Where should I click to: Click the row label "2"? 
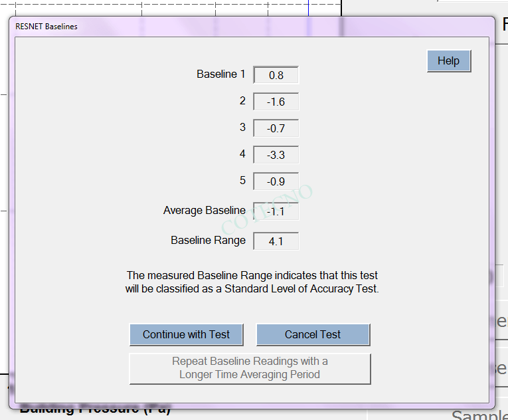(x=242, y=101)
